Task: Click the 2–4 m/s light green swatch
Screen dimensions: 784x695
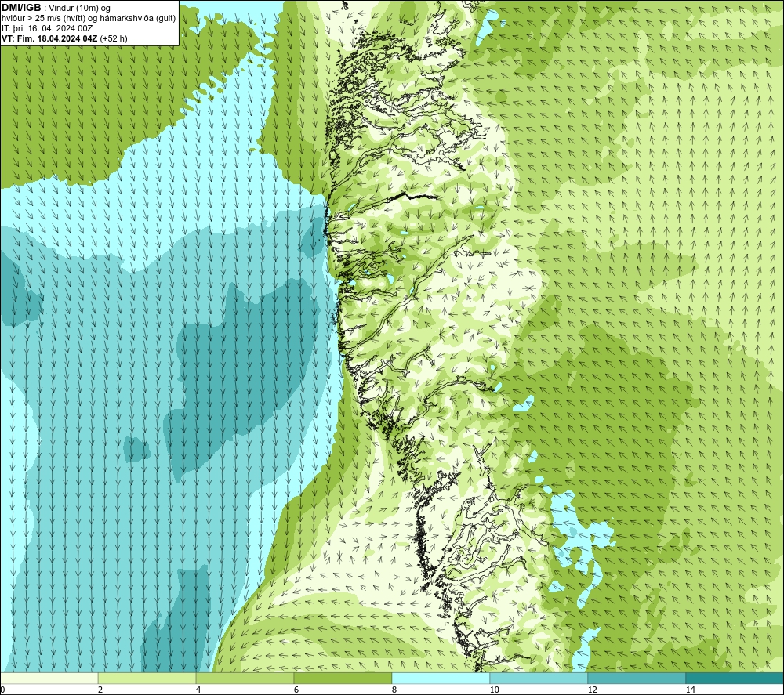Action: point(147,678)
